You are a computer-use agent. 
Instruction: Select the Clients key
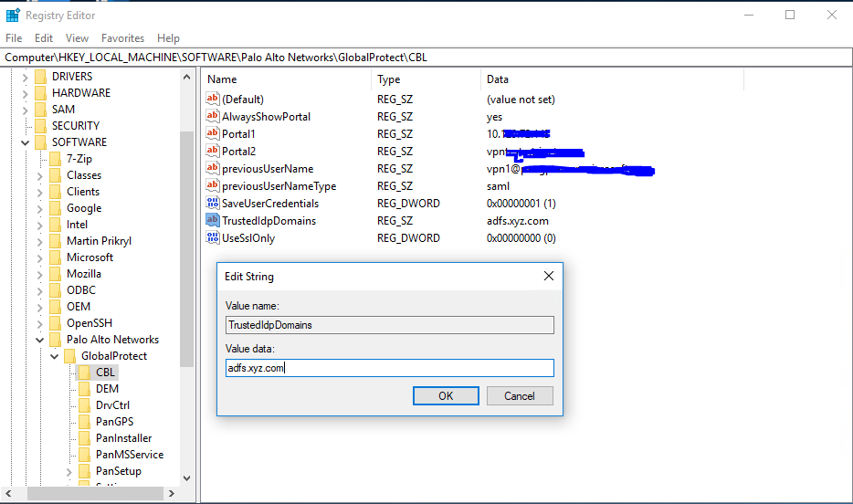[x=83, y=192]
